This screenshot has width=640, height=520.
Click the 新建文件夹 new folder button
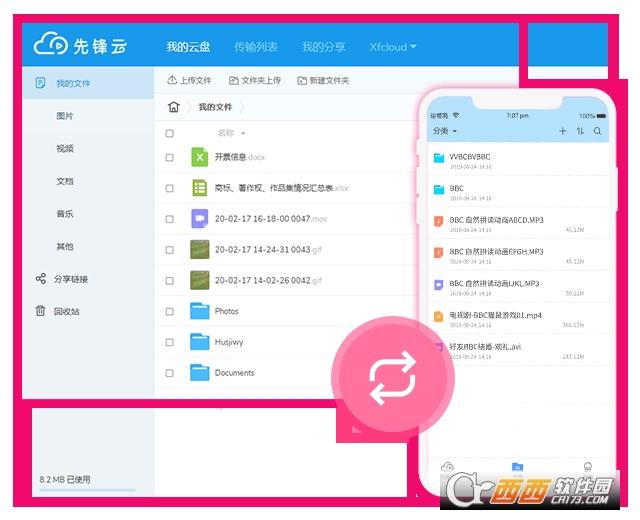(x=323, y=80)
